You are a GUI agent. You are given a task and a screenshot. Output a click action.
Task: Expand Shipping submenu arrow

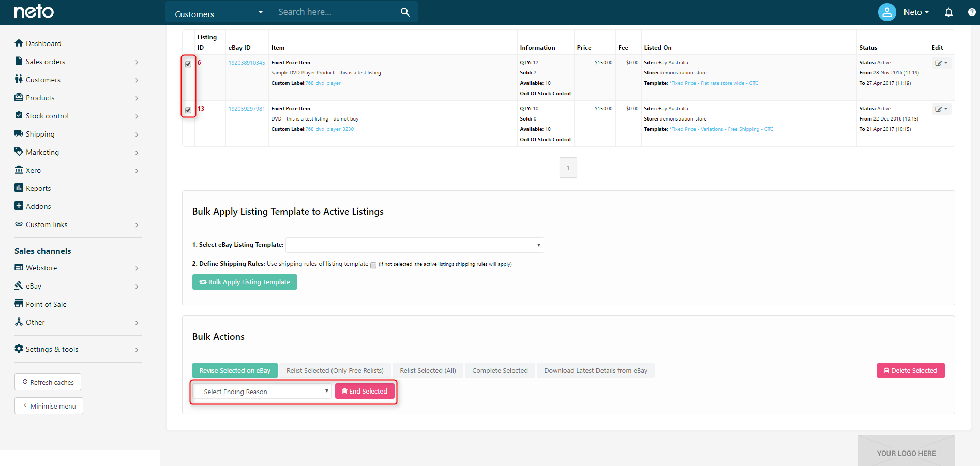pos(137,134)
